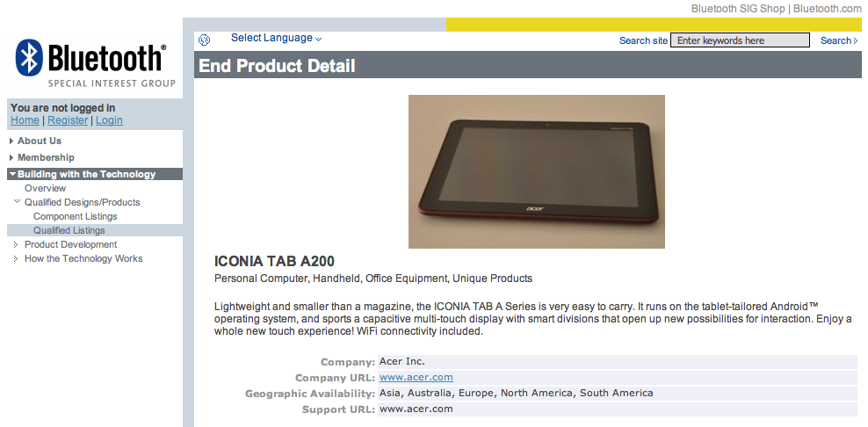The image size is (868, 427).
Task: Expand the About Us section arrow
Action: [11, 141]
